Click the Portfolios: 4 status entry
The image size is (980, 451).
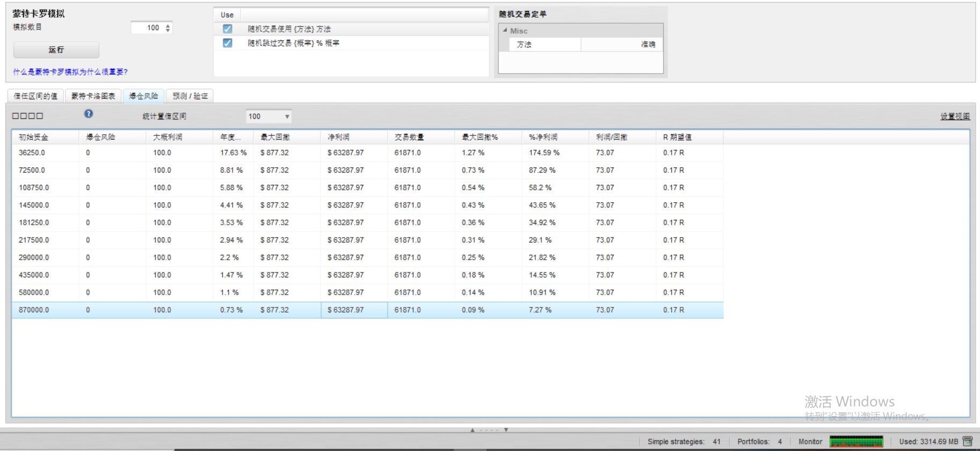[759, 442]
